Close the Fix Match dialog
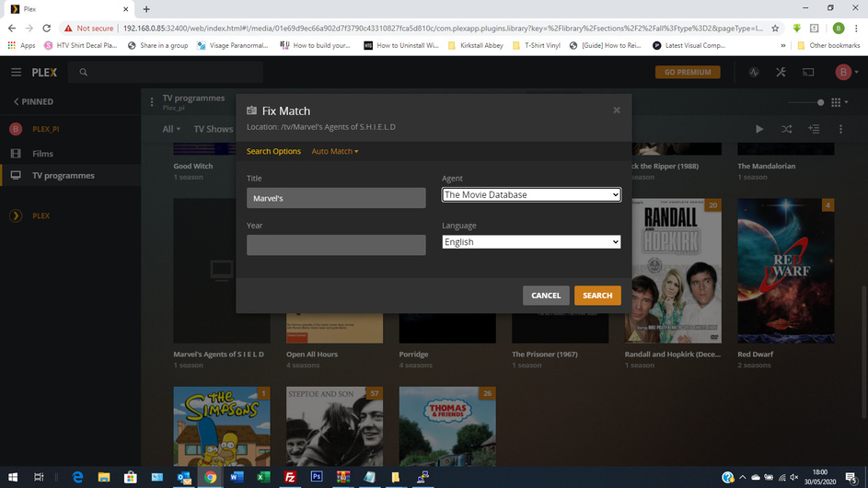The width and height of the screenshot is (868, 488). (617, 110)
